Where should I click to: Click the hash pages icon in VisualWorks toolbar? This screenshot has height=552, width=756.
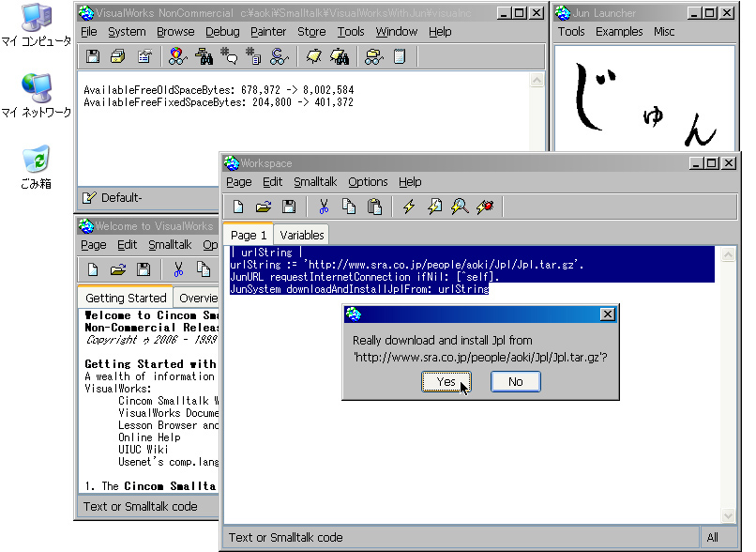[253, 56]
